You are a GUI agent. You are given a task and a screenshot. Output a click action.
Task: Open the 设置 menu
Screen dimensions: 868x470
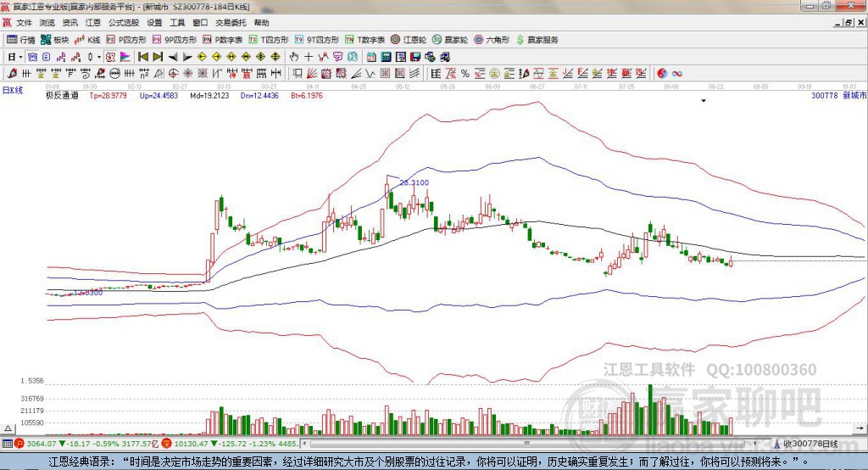[154, 23]
